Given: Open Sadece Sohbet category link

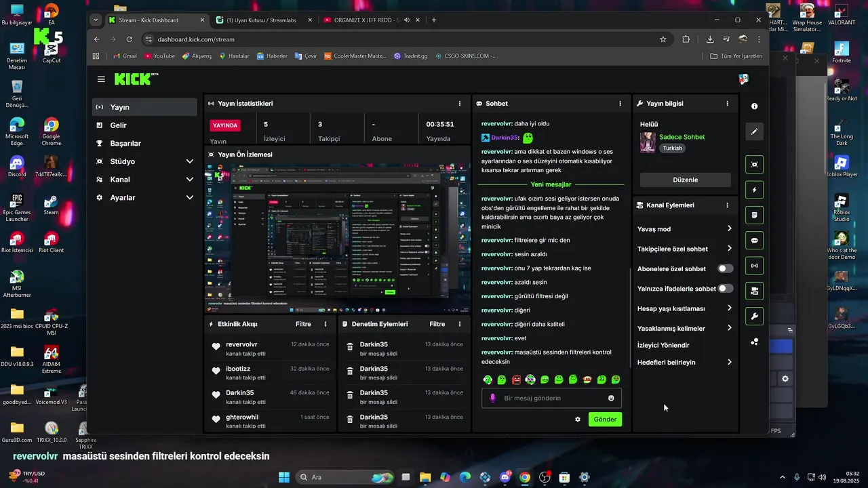Looking at the screenshot, I should pos(682,137).
